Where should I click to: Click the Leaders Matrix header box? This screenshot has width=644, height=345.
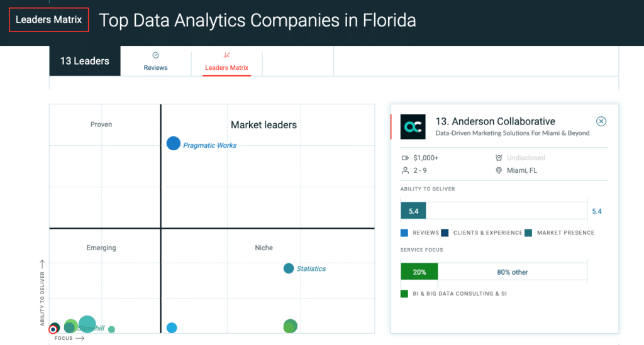[49, 19]
